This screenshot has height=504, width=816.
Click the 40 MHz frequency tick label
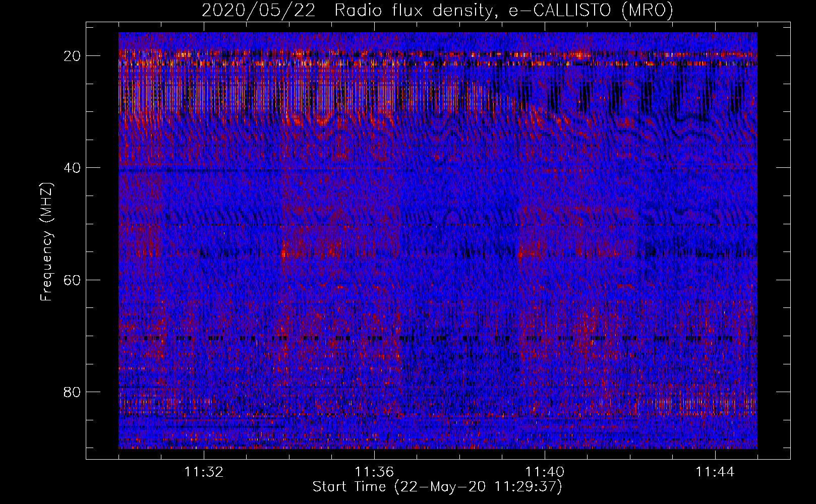click(x=73, y=168)
